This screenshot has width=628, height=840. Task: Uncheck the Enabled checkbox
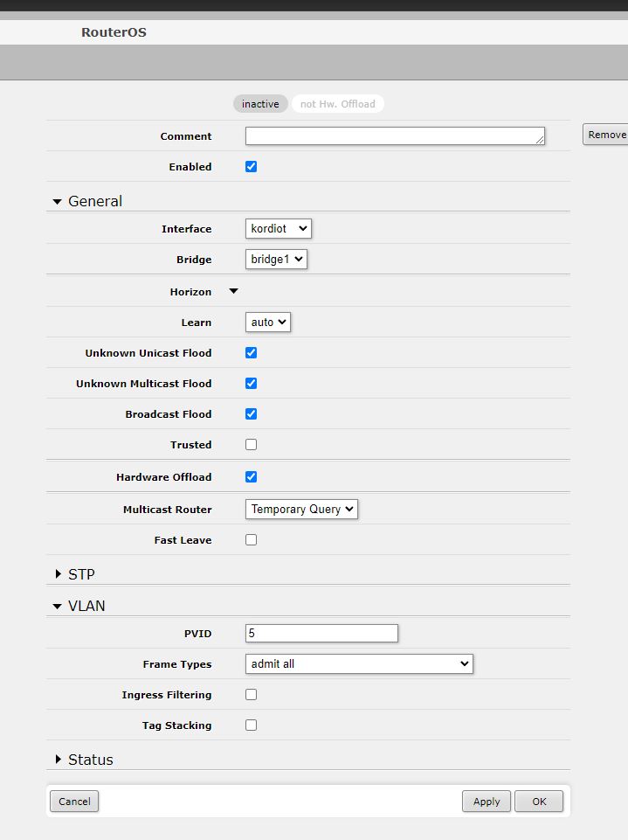[x=252, y=167]
